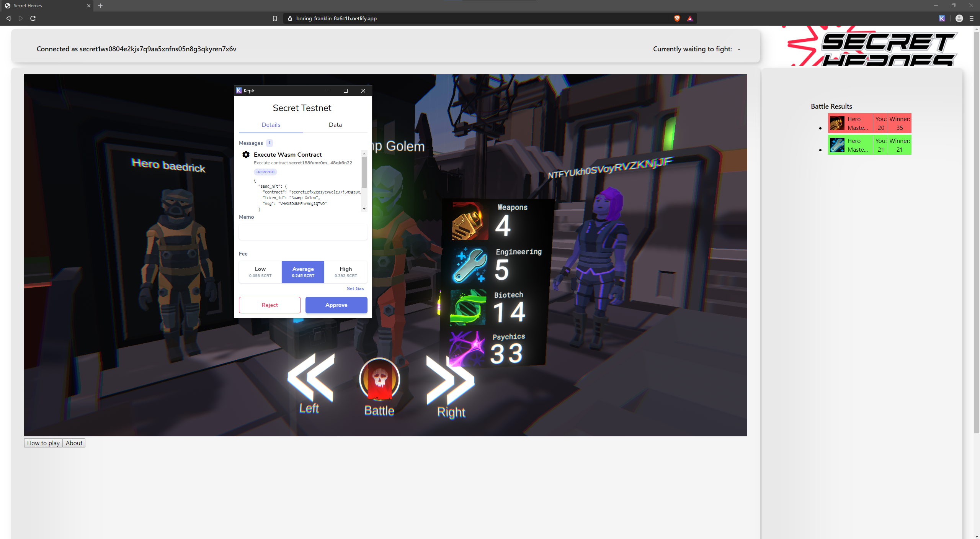This screenshot has width=980, height=539.
Task: Click the Memo input field
Action: 303,232
